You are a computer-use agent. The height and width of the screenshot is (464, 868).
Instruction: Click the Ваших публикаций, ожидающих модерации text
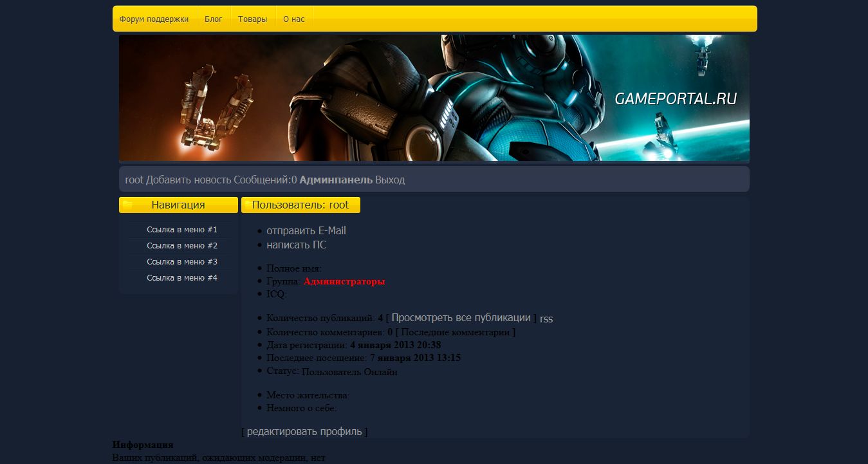tap(219, 458)
